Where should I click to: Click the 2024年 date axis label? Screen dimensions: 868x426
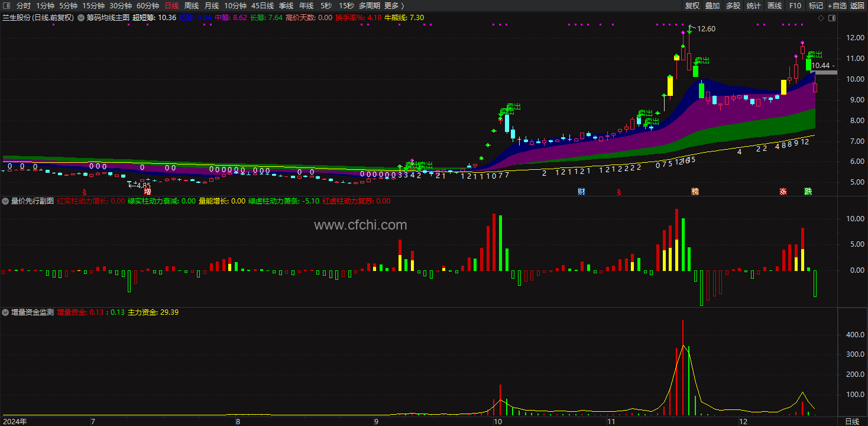pyautogui.click(x=14, y=421)
